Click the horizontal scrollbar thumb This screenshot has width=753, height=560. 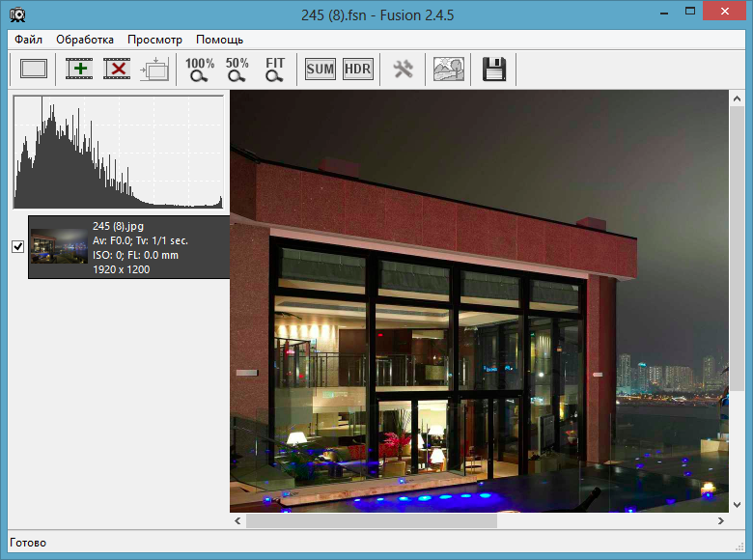pos(372,520)
